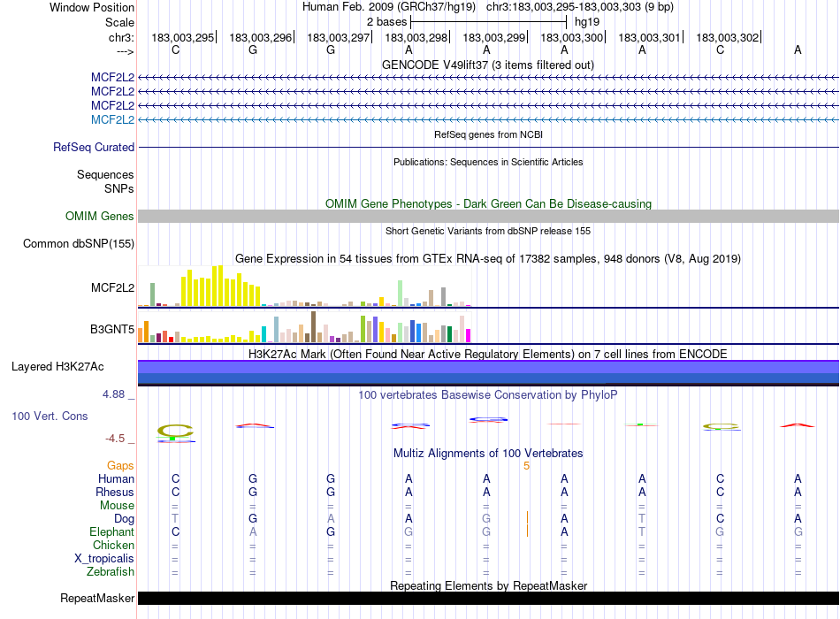Click the X_tropicalis species label
Viewport: 840px width, 619px height.
[x=104, y=559]
